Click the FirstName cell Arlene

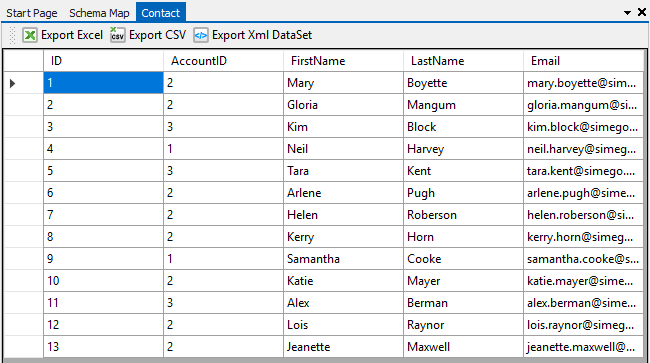pos(343,193)
